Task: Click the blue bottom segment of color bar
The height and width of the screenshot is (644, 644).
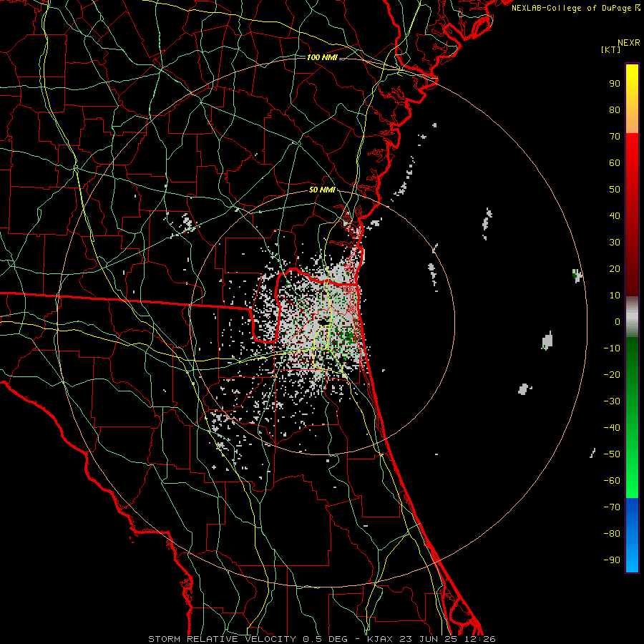Action: 632,535
